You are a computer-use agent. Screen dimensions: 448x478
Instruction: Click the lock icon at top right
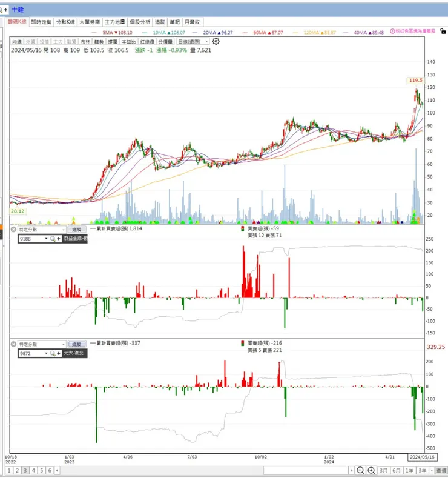(x=443, y=31)
